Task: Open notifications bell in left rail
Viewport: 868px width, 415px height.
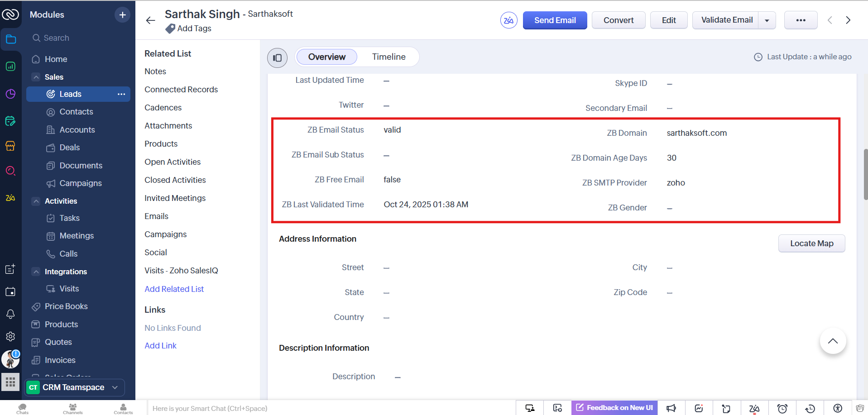Action: [x=10, y=314]
